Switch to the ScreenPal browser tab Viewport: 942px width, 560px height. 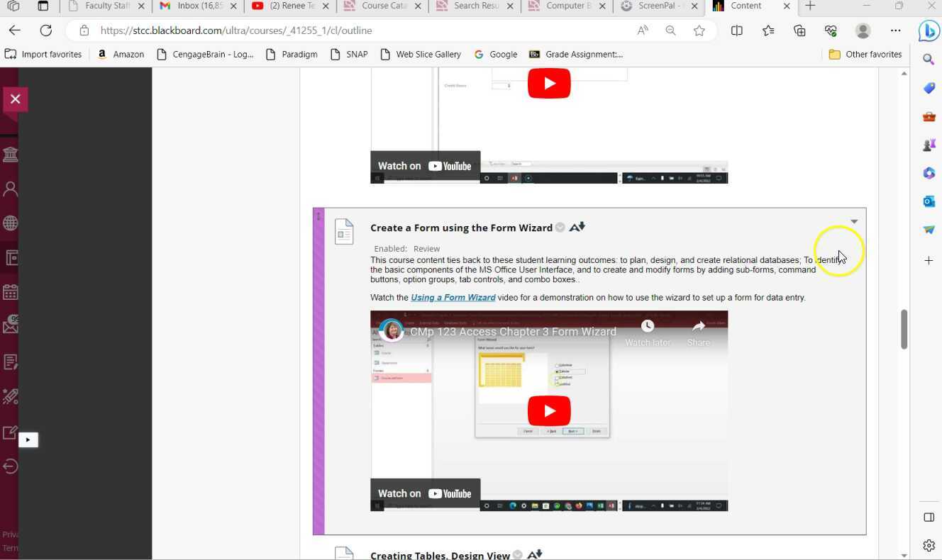tap(657, 6)
